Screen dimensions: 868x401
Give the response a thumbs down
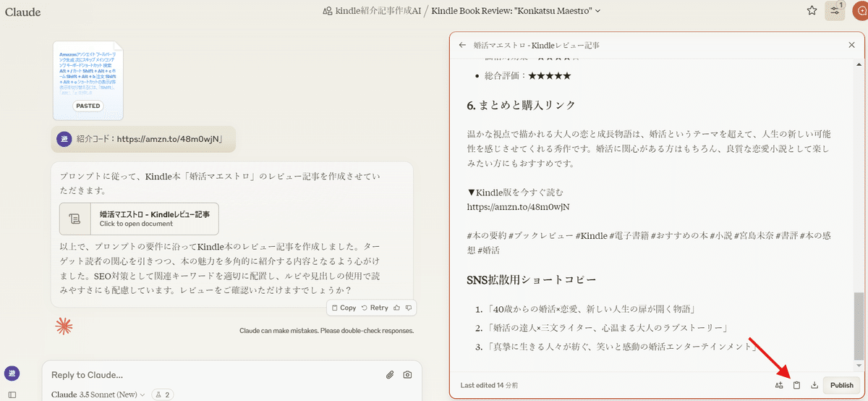coord(409,308)
